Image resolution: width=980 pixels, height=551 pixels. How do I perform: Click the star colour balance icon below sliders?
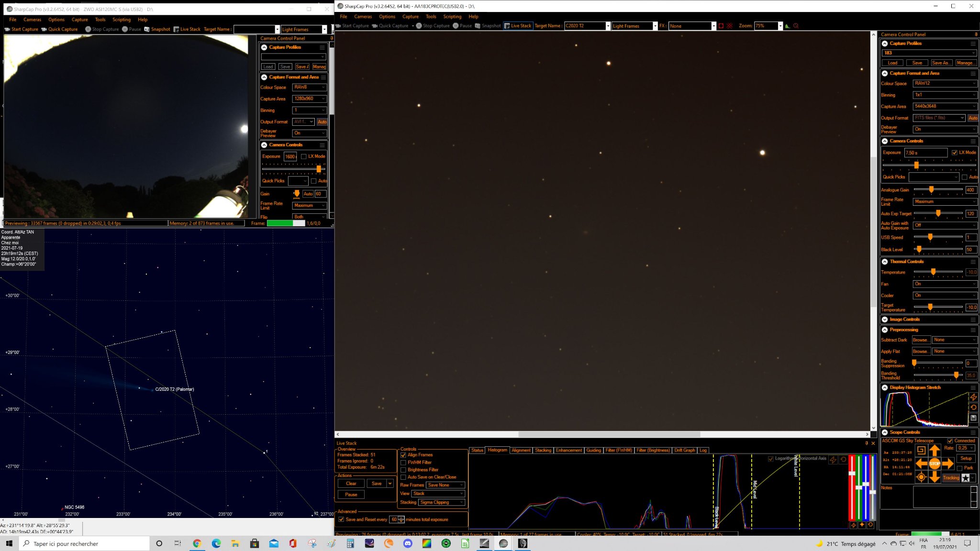tap(862, 525)
